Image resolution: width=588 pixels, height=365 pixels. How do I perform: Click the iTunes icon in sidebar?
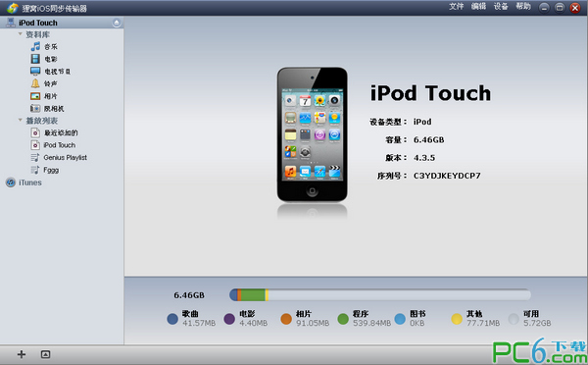point(11,182)
